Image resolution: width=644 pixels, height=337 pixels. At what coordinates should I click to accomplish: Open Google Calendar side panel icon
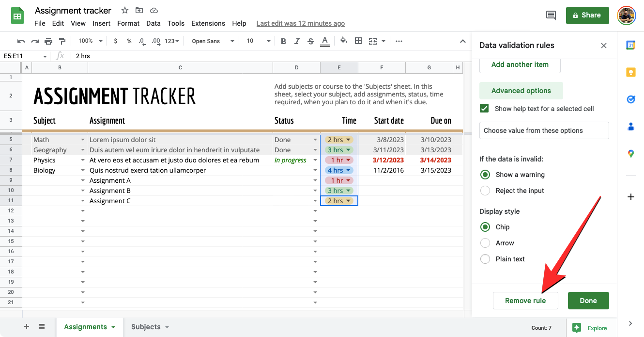click(x=630, y=46)
